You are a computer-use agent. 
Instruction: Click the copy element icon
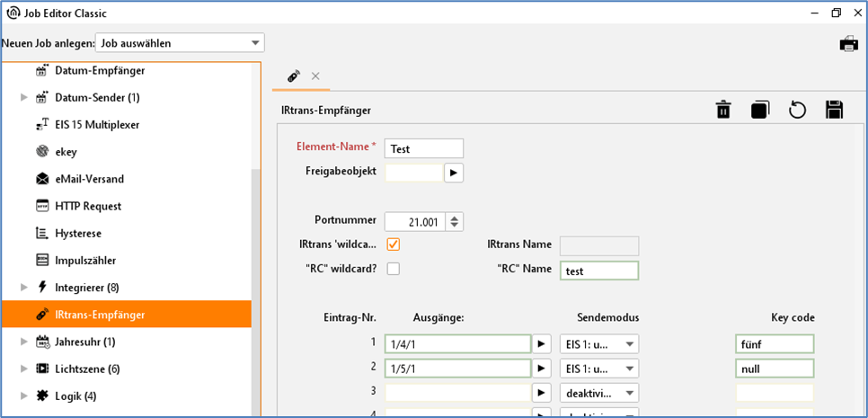pyautogui.click(x=760, y=110)
